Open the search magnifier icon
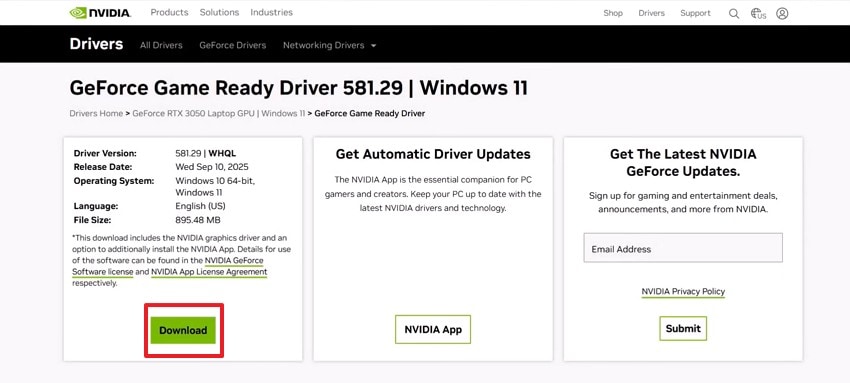The image size is (850, 383). click(733, 14)
